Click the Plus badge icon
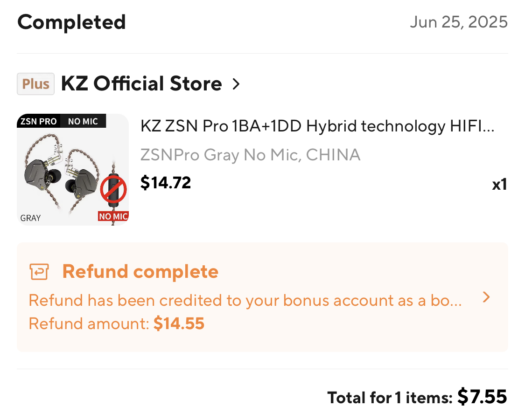525x420 pixels. tap(36, 84)
